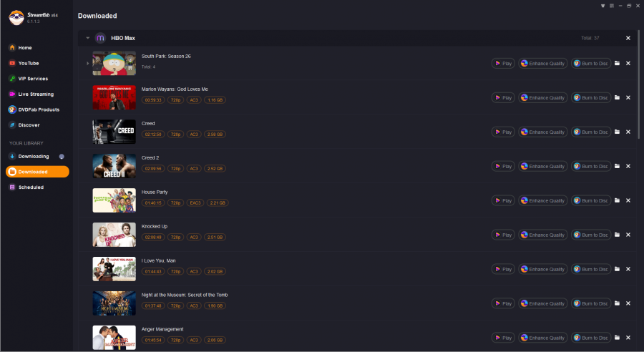Screen dimensions: 644x352
Task: Collapse the HBO Max group
Action: tap(87, 38)
